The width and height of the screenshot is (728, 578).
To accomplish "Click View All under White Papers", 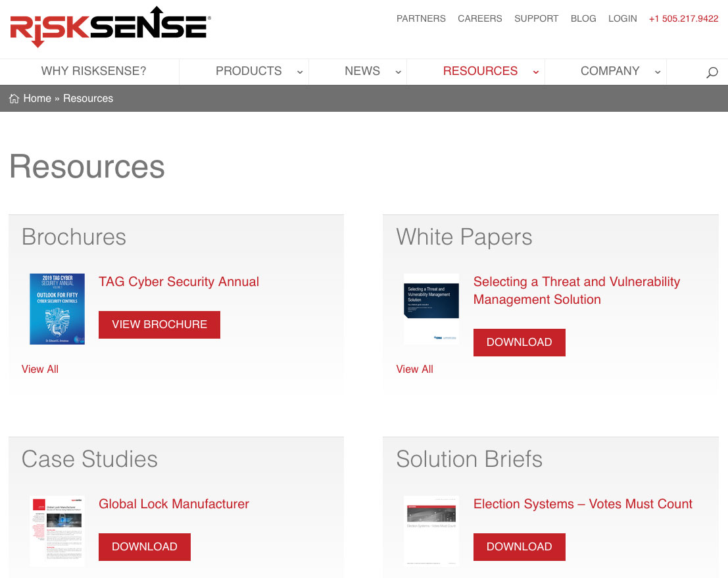I will tap(414, 369).
